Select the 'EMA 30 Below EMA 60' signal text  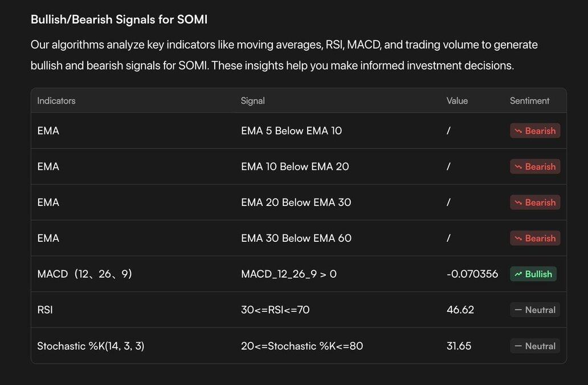(x=296, y=238)
